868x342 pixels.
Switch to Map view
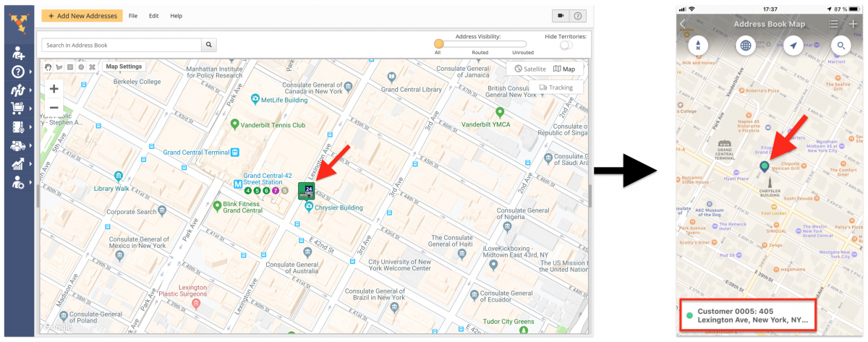click(564, 69)
